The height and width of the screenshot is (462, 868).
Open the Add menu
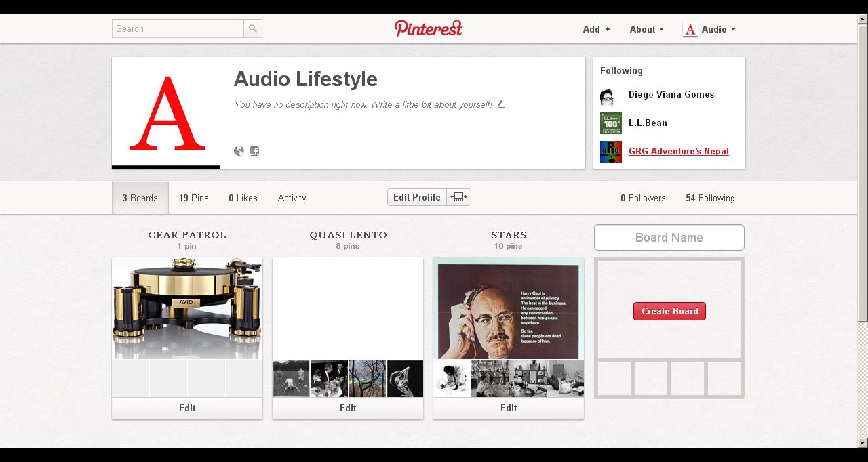pos(597,29)
